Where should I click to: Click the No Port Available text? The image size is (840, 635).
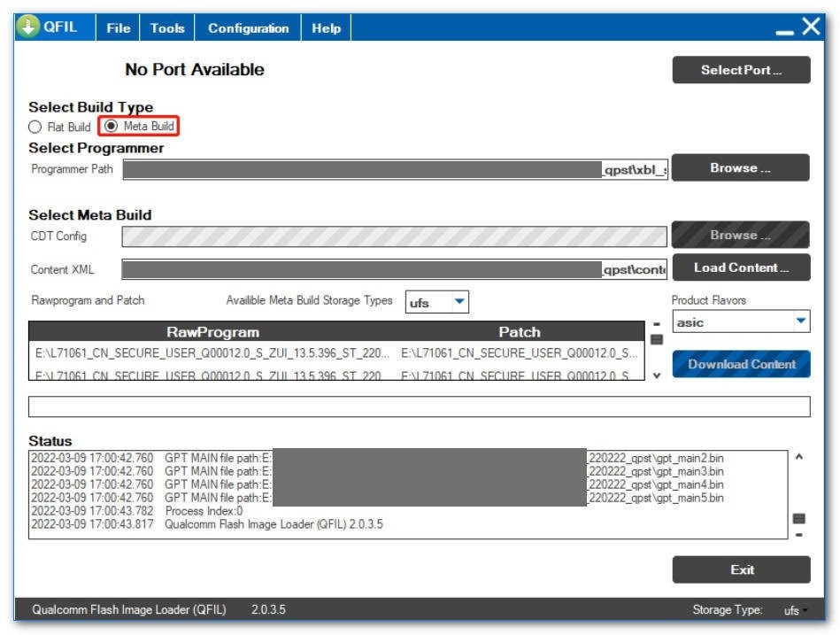tap(195, 69)
